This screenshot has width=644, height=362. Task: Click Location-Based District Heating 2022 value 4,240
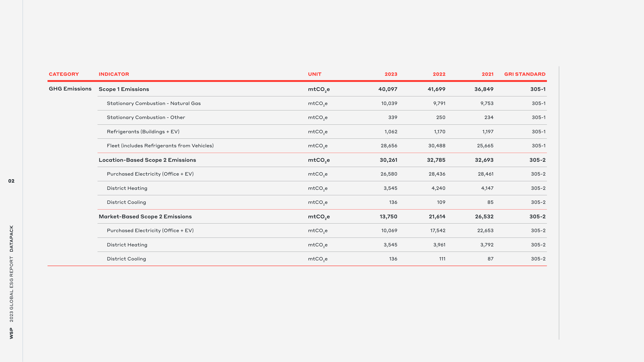[438, 188]
